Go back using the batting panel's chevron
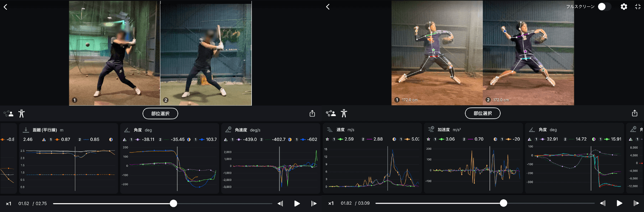Viewport: 644px width, 212px height. coord(6,7)
